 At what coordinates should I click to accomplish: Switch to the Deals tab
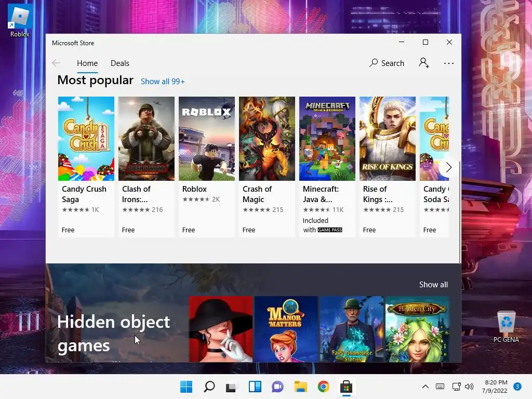click(120, 63)
